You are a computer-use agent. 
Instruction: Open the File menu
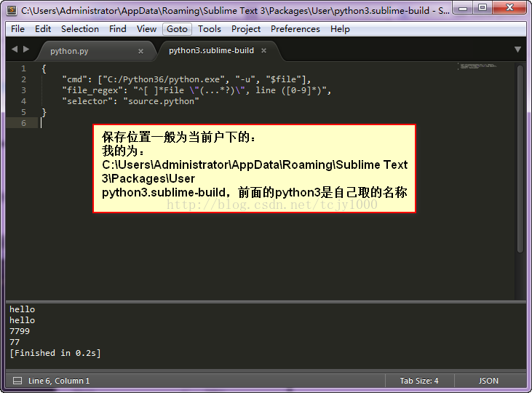click(17, 29)
